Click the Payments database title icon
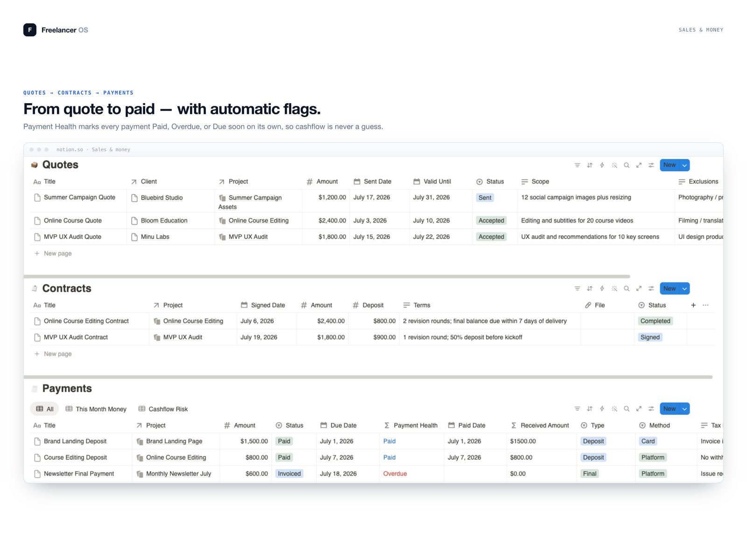Image resolution: width=747 pixels, height=560 pixels. (34, 389)
